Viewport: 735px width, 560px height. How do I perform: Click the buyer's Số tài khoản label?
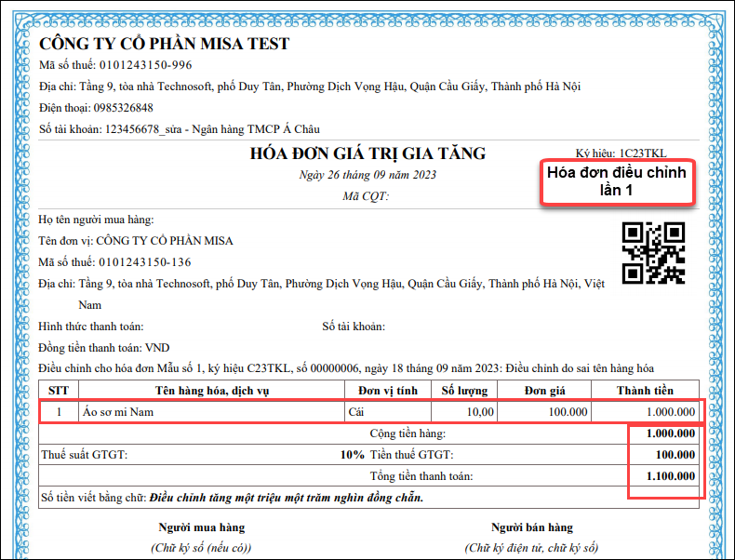point(354,327)
